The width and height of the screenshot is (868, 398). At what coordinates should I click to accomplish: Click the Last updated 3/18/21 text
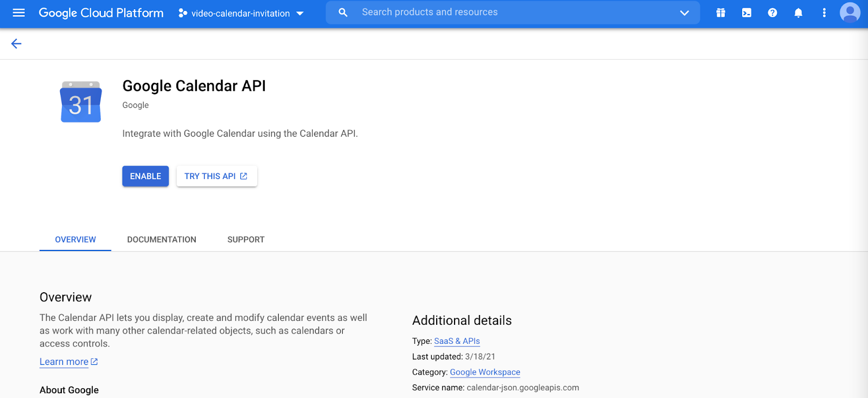tap(454, 357)
